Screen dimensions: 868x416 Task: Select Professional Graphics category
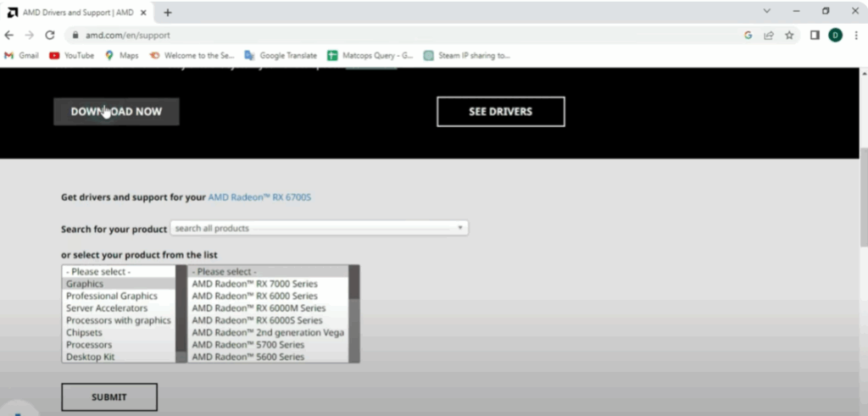tap(119, 296)
